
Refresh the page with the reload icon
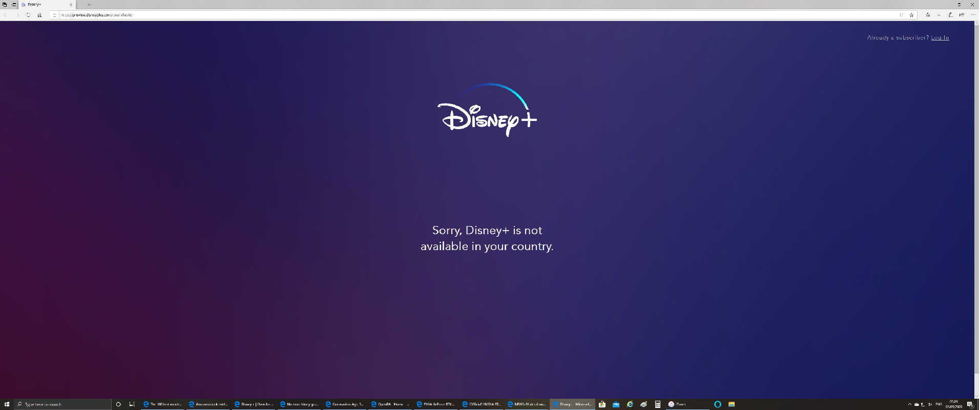pos(28,15)
